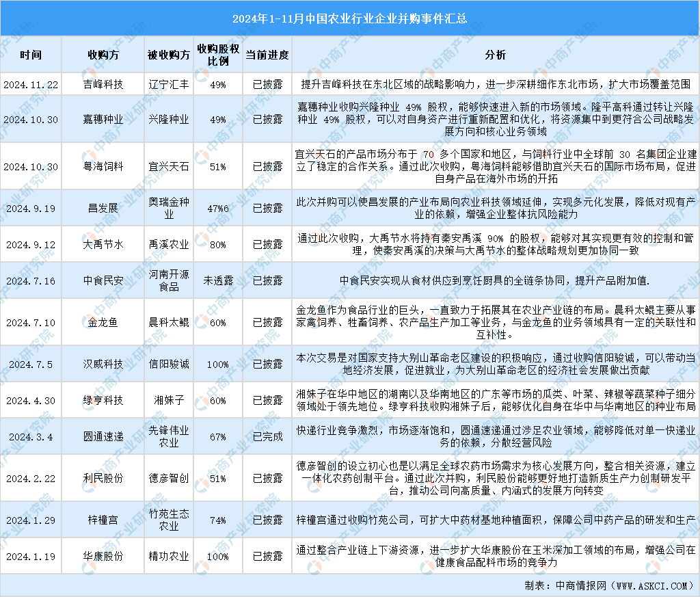Click the acquirer cell 圆通速递

tap(103, 436)
